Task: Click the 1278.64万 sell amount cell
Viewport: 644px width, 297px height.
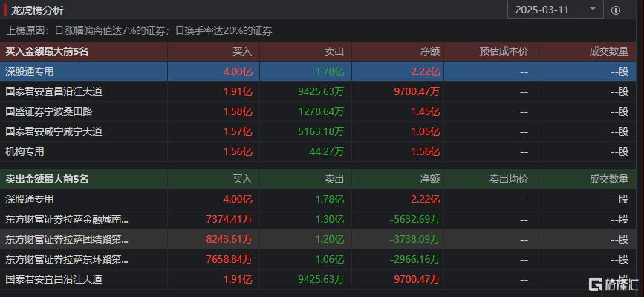Action: 321,111
